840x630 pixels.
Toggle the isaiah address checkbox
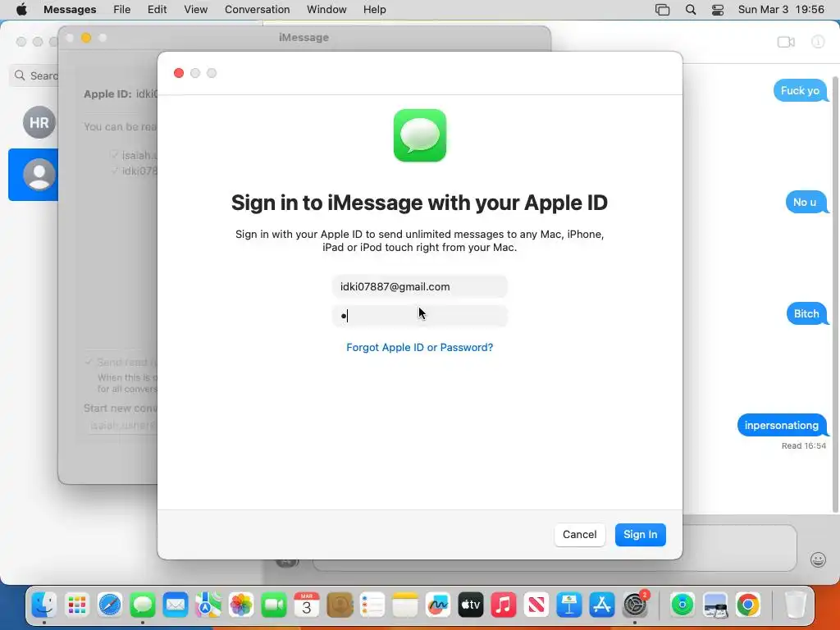point(114,155)
